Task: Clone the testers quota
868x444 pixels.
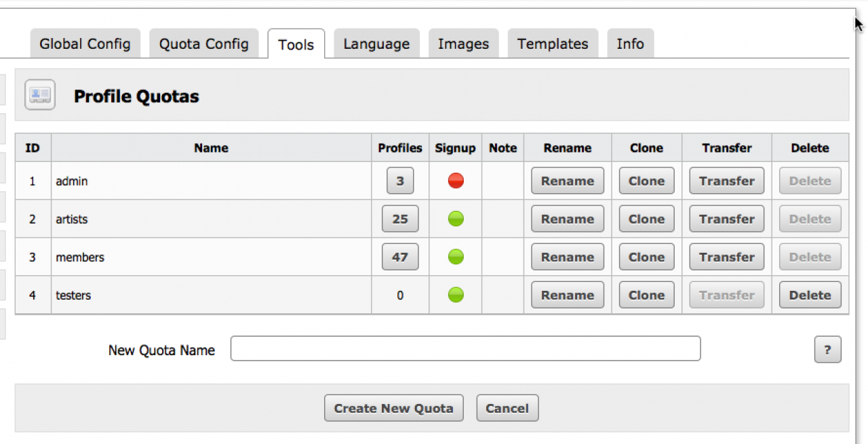Action: click(x=646, y=295)
